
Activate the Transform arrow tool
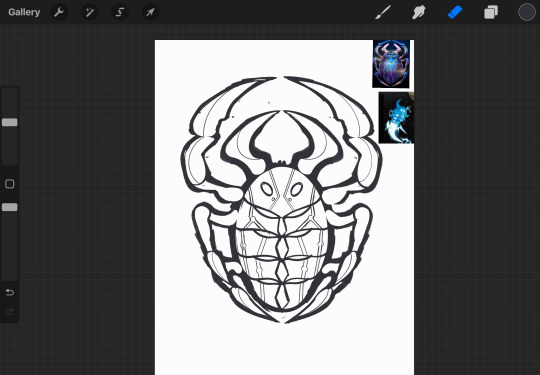point(150,12)
